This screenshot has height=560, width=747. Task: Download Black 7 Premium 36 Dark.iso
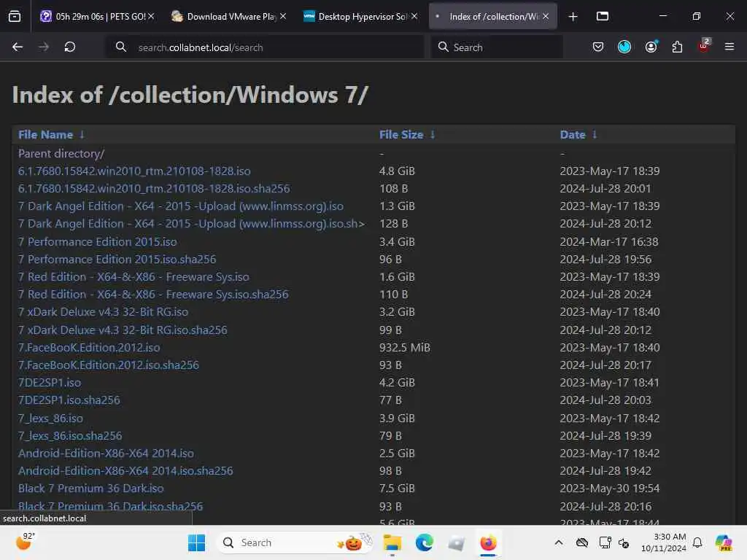pos(91,489)
